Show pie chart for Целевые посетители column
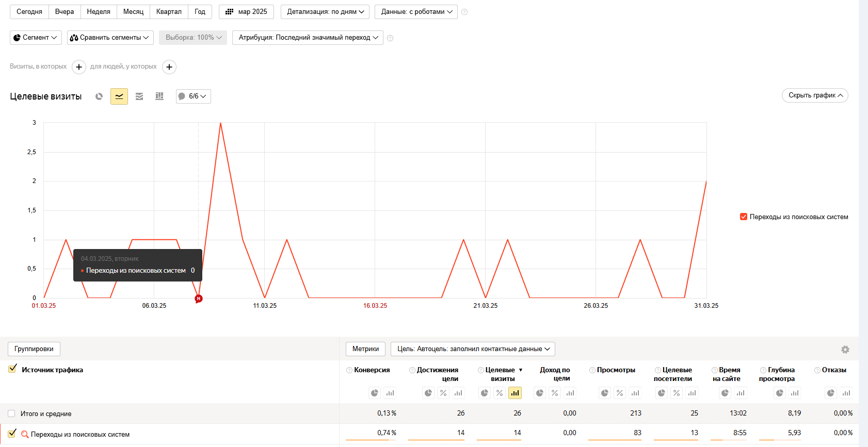Viewport: 868px width, 447px height. coord(662,393)
